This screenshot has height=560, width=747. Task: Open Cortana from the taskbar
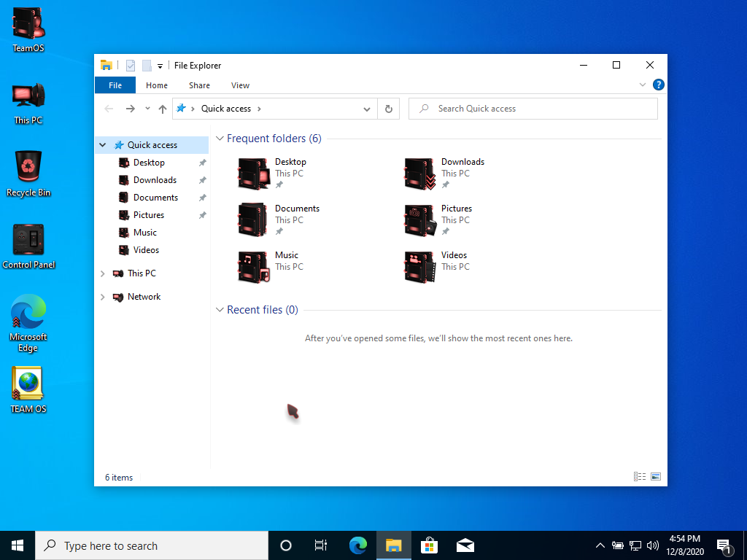[x=286, y=545]
